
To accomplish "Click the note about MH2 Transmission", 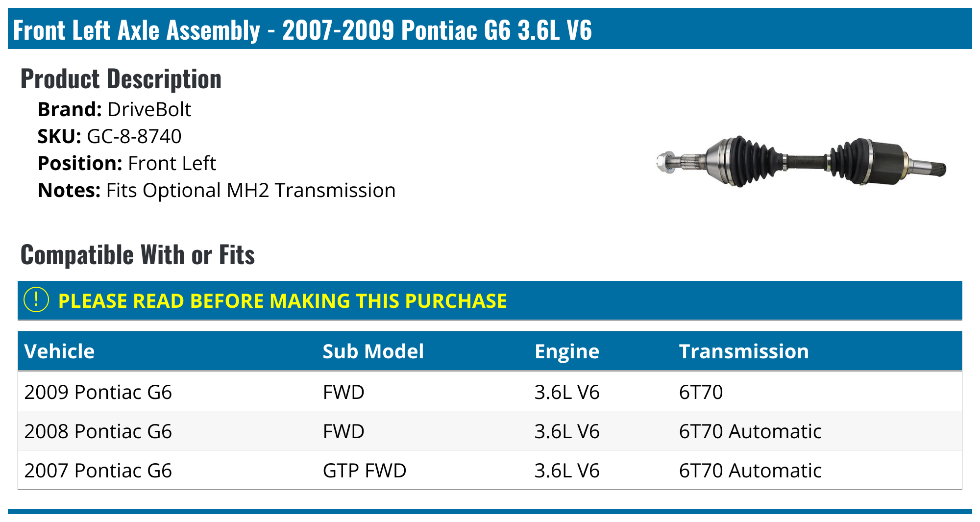I will pyautogui.click(x=250, y=190).
